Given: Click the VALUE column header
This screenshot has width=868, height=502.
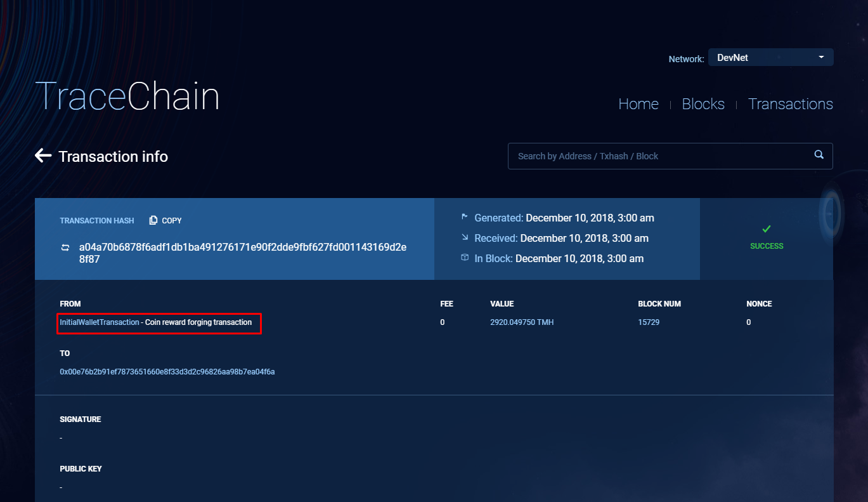Looking at the screenshot, I should (502, 304).
